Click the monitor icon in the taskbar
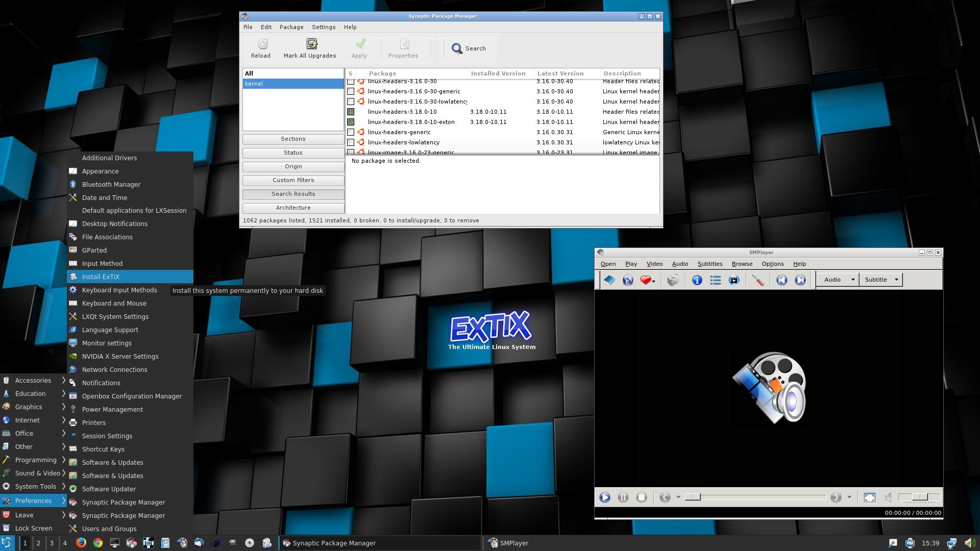 [114, 543]
